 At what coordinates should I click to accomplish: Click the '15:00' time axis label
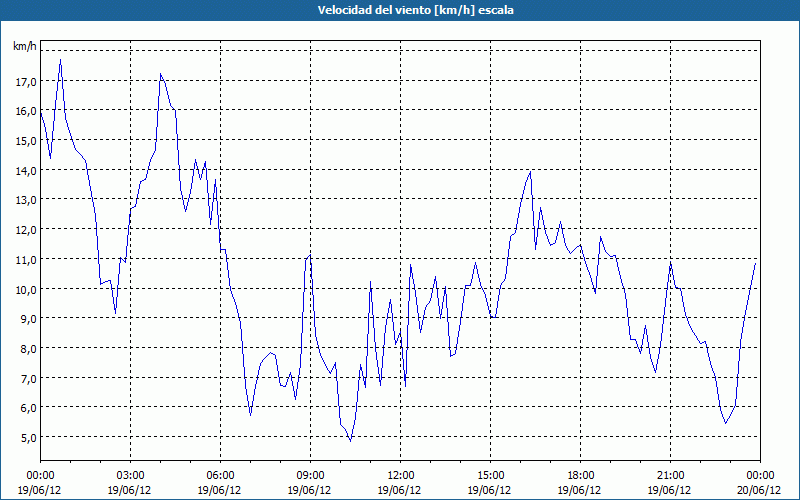(x=490, y=476)
